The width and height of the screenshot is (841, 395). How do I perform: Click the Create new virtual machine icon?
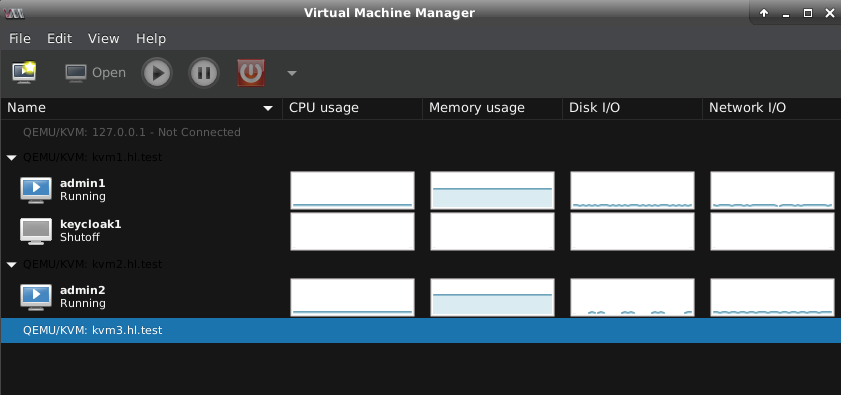pos(24,72)
